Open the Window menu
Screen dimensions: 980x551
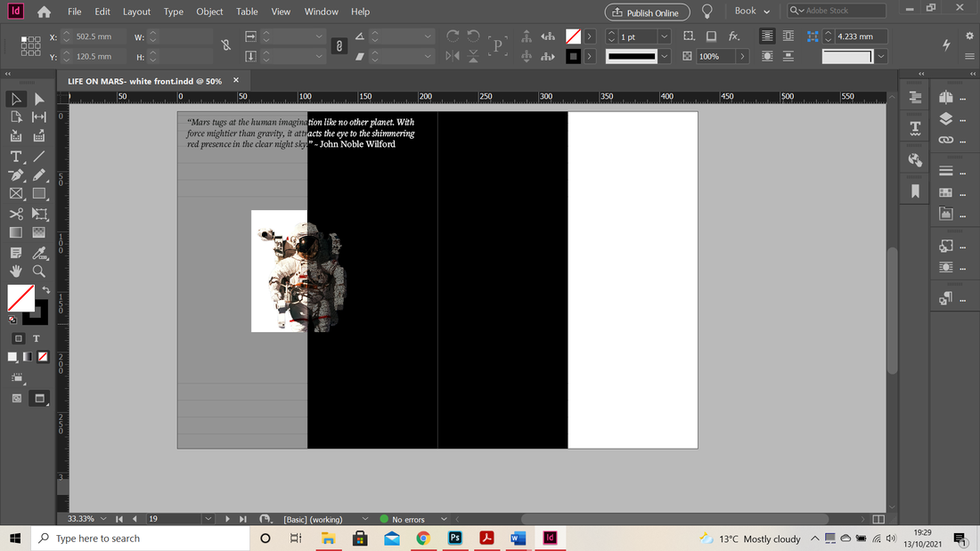point(322,12)
